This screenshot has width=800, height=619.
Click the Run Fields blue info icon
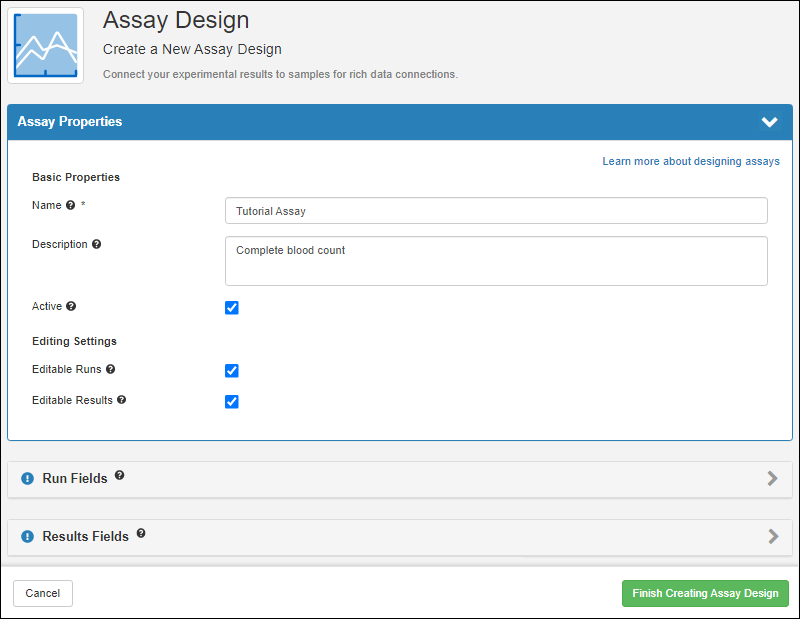(27, 479)
